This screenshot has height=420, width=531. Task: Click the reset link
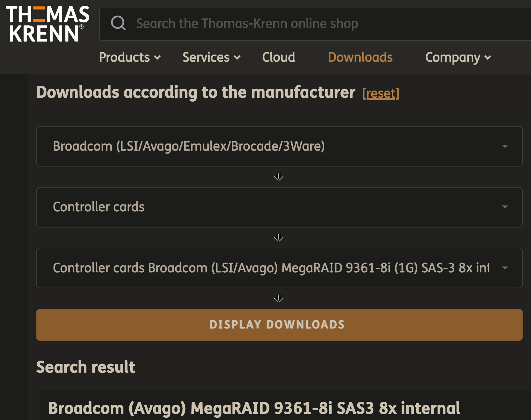pyautogui.click(x=381, y=93)
